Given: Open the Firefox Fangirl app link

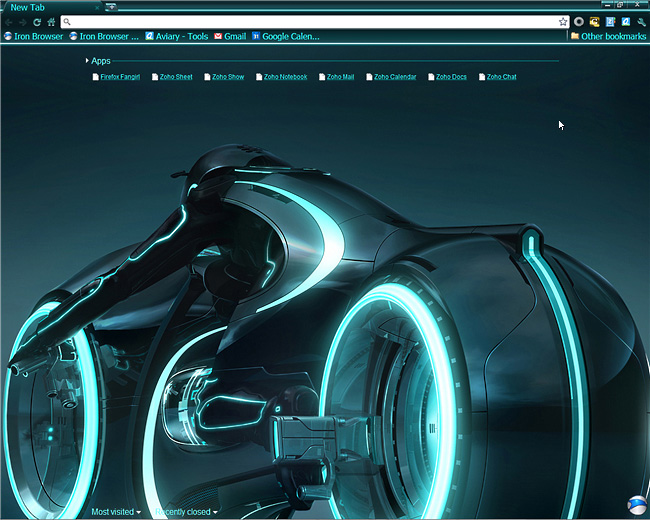Looking at the screenshot, I should click(x=116, y=77).
